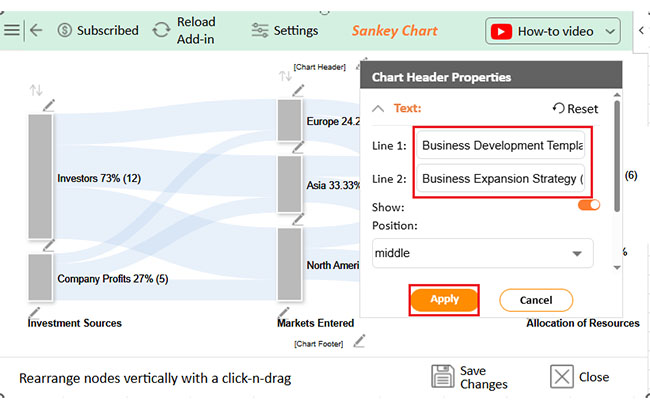Click the Cancel button

tap(536, 300)
